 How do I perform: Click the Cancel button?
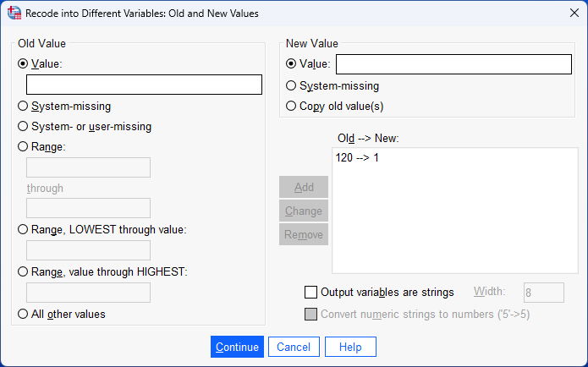[x=294, y=347]
